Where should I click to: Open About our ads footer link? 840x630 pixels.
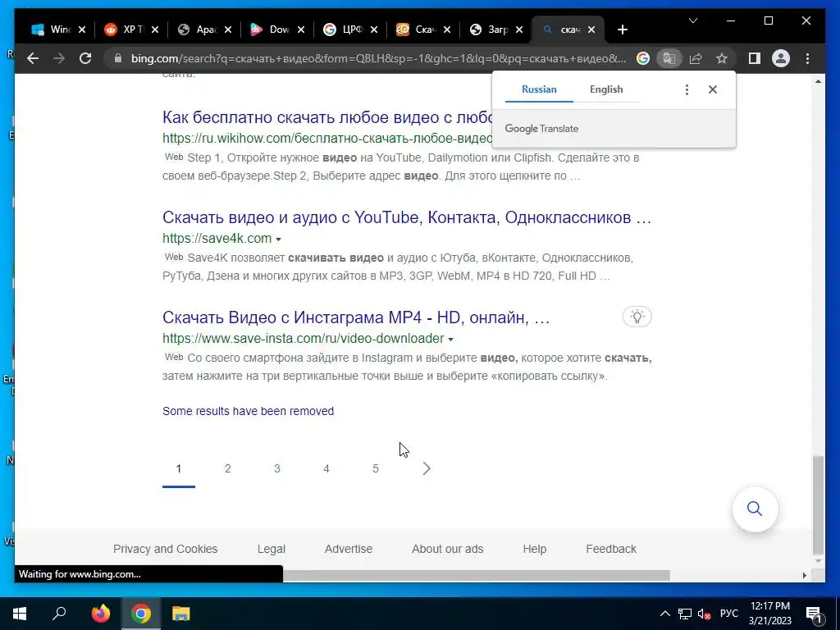(x=447, y=549)
